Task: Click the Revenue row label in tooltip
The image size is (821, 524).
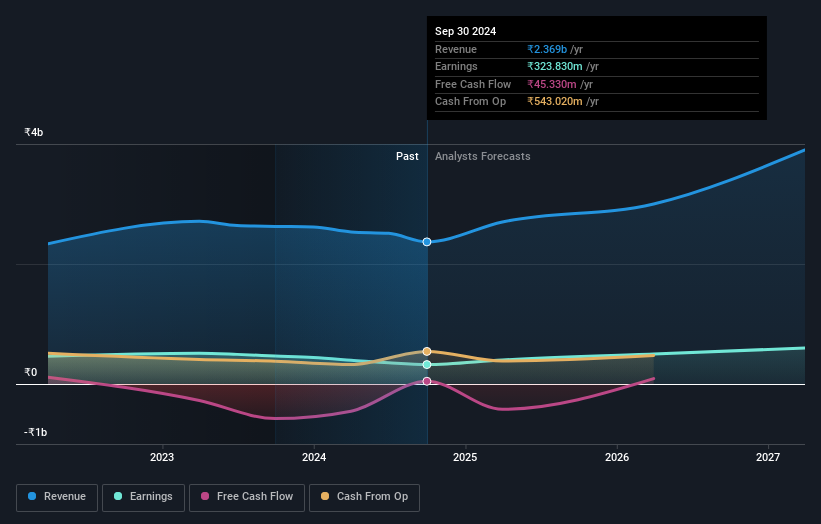Action: pos(456,49)
